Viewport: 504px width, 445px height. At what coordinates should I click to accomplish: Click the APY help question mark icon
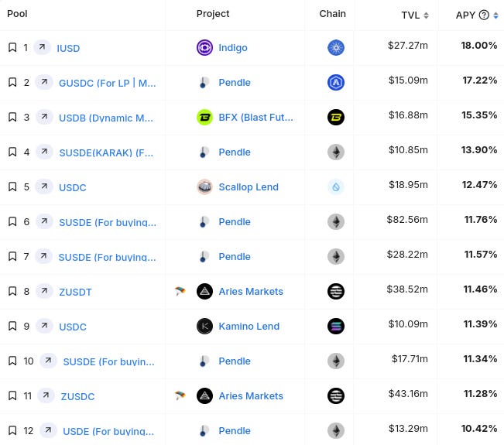pos(484,15)
